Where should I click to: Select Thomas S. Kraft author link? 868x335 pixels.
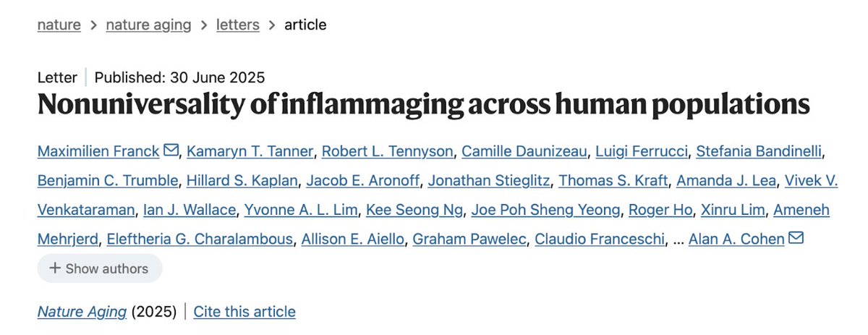[613, 181]
